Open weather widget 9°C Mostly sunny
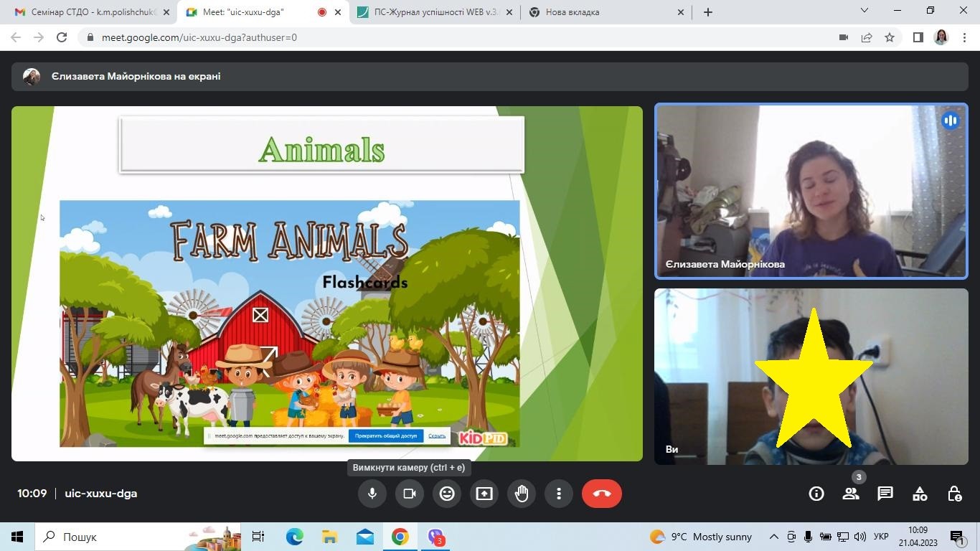This screenshot has width=980, height=551. point(701,537)
